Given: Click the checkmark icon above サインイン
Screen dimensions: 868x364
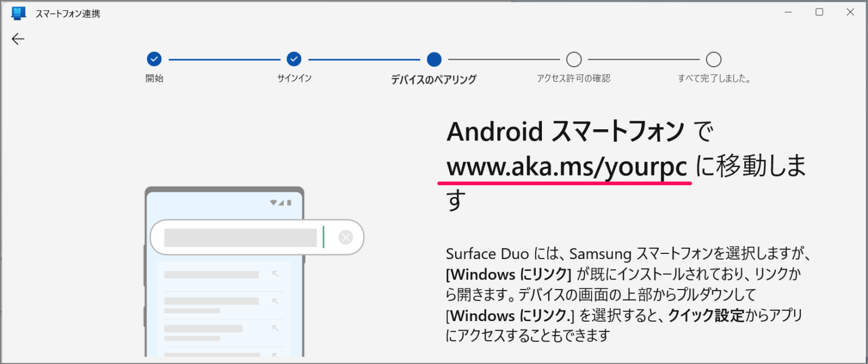Looking at the screenshot, I should coord(294,59).
